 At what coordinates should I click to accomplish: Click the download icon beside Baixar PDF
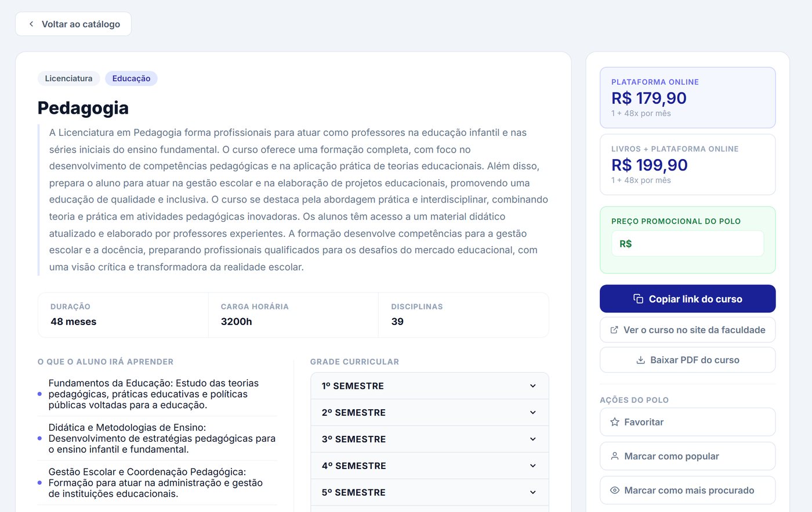coord(641,360)
